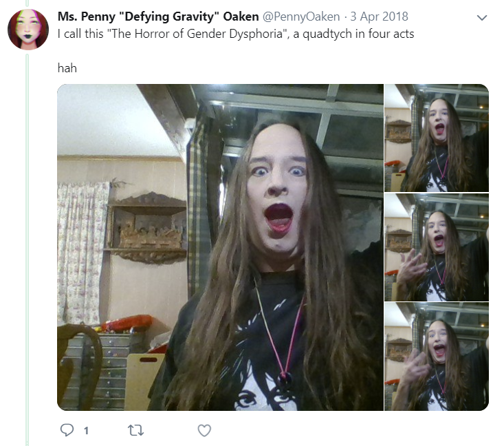Click the necklace pendant in main photo
504x446 pixels.
coord(285,381)
